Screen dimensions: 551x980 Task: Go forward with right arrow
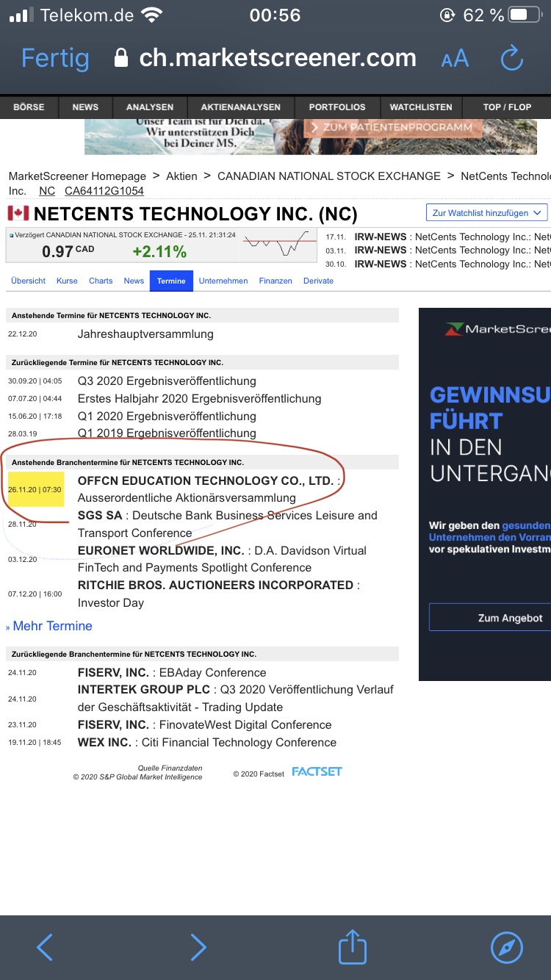coord(198,947)
